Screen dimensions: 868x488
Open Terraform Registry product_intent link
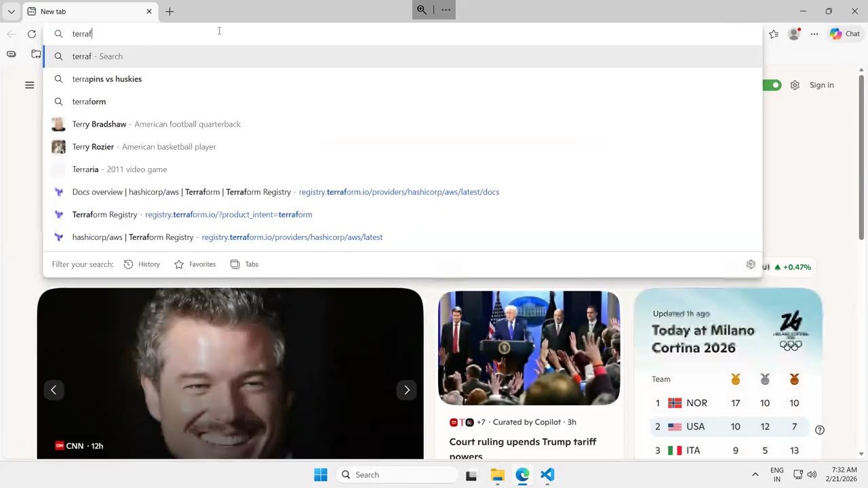pos(403,214)
